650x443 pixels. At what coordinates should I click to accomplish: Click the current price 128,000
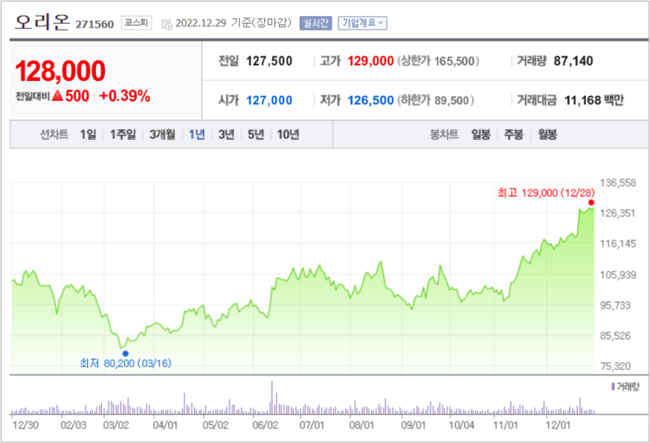coord(61,70)
